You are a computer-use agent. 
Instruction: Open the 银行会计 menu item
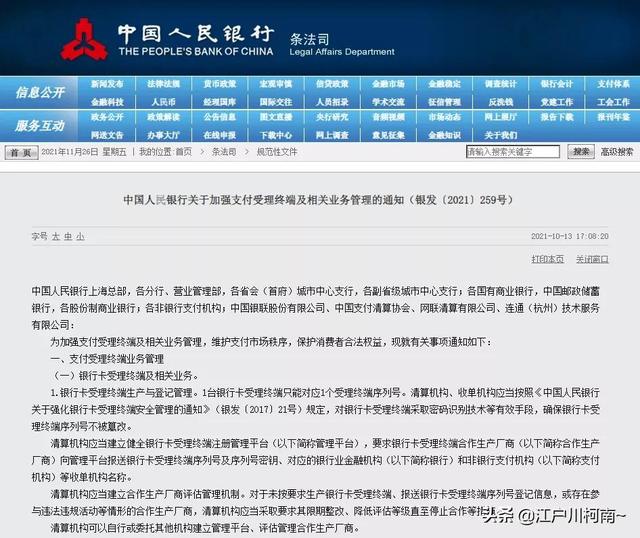(x=557, y=84)
